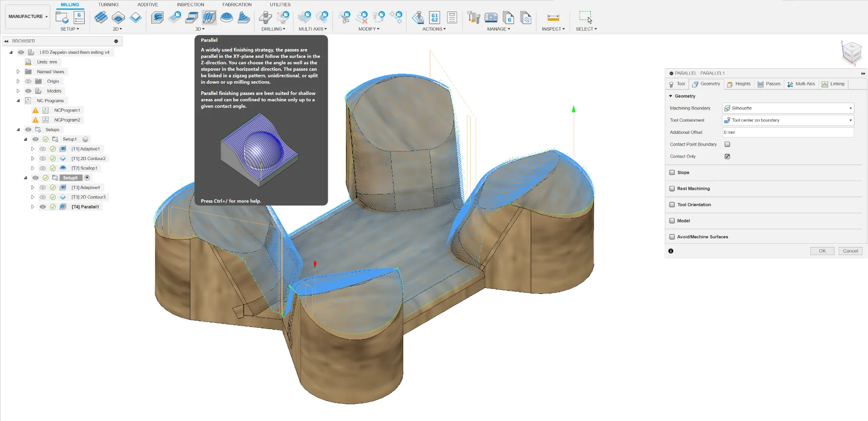
Task: Select the Parallel 3D finishing tool
Action: click(209, 18)
